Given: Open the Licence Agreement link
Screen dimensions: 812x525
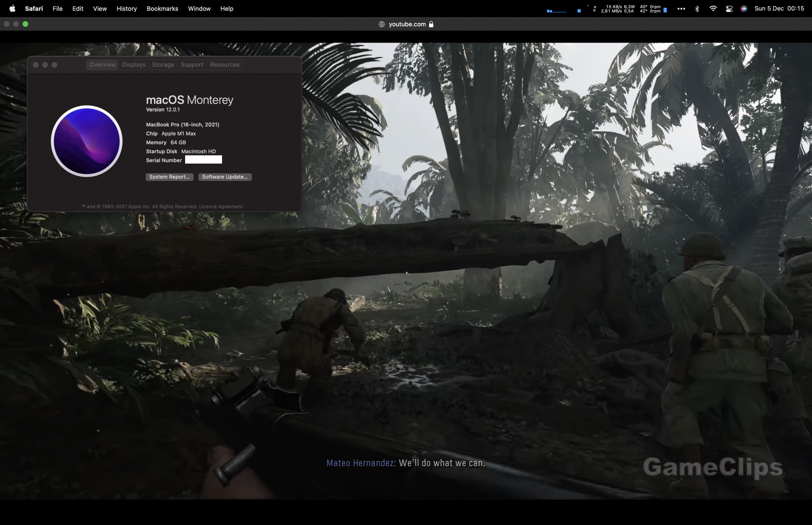Looking at the screenshot, I should point(220,206).
